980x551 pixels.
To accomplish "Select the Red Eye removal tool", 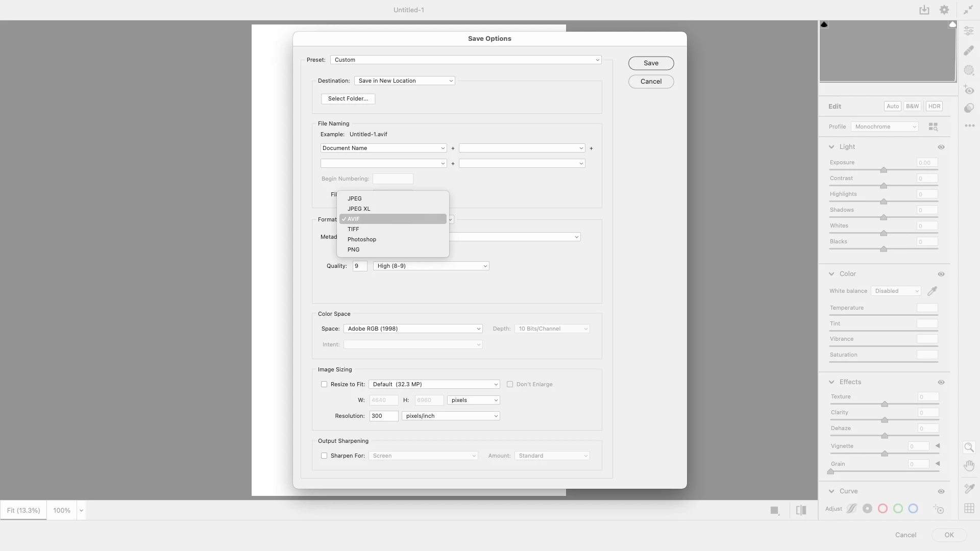I will point(969,90).
